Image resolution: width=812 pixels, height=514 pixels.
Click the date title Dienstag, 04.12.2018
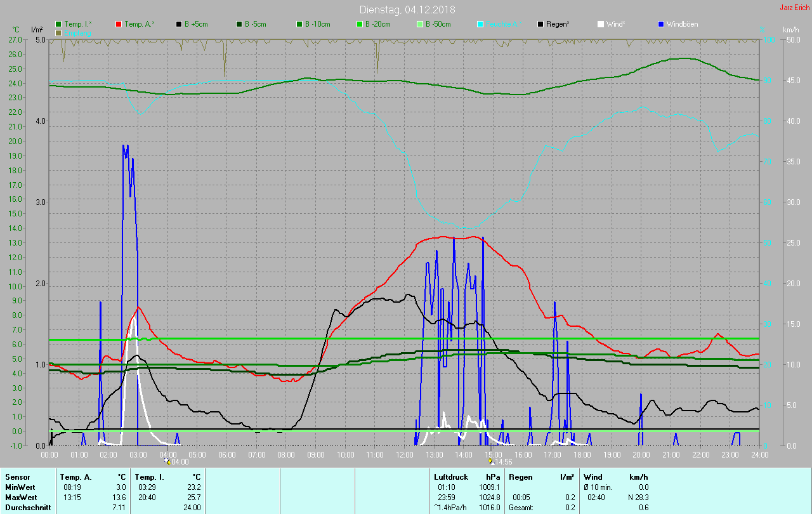point(407,10)
